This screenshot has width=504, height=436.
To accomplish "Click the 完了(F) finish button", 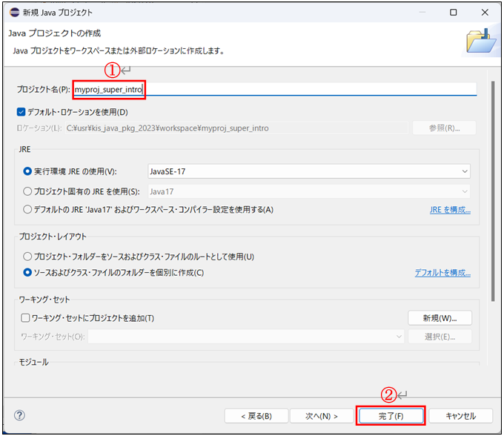I will pos(391,416).
